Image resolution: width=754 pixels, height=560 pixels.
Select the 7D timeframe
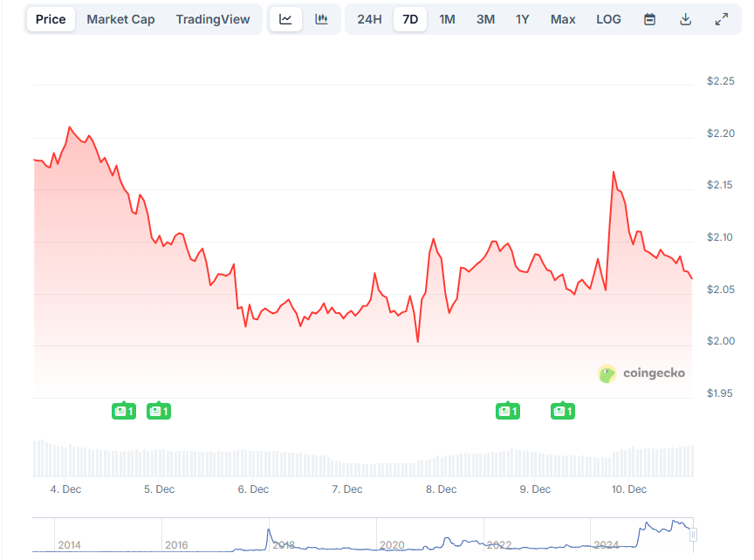[x=410, y=18]
